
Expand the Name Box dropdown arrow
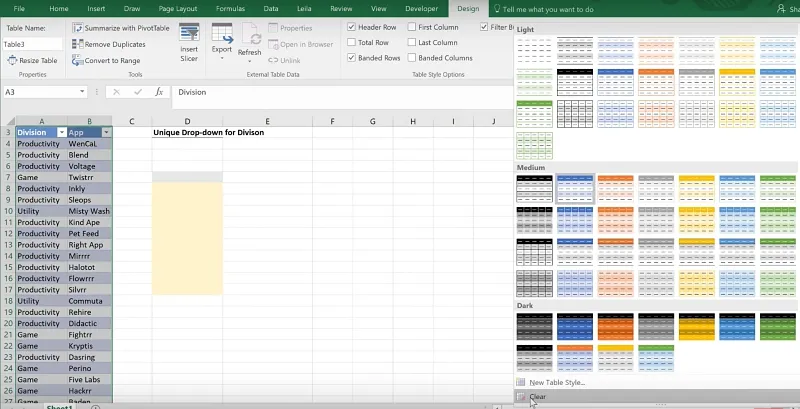(x=82, y=92)
